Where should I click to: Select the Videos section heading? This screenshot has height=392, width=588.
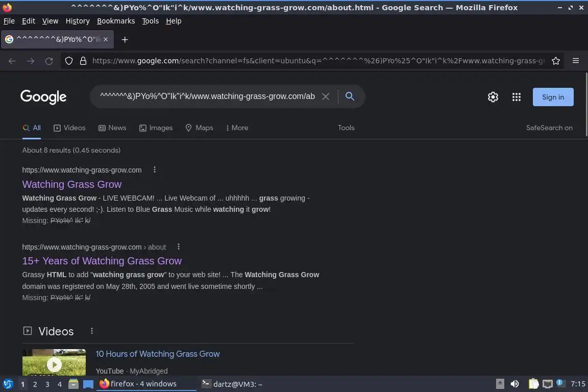pos(56,331)
